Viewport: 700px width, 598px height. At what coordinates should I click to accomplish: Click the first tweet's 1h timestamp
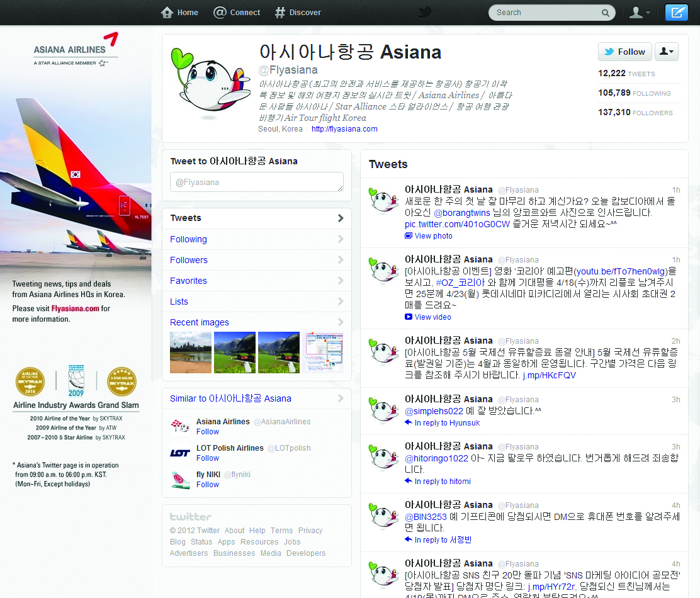[676, 190]
